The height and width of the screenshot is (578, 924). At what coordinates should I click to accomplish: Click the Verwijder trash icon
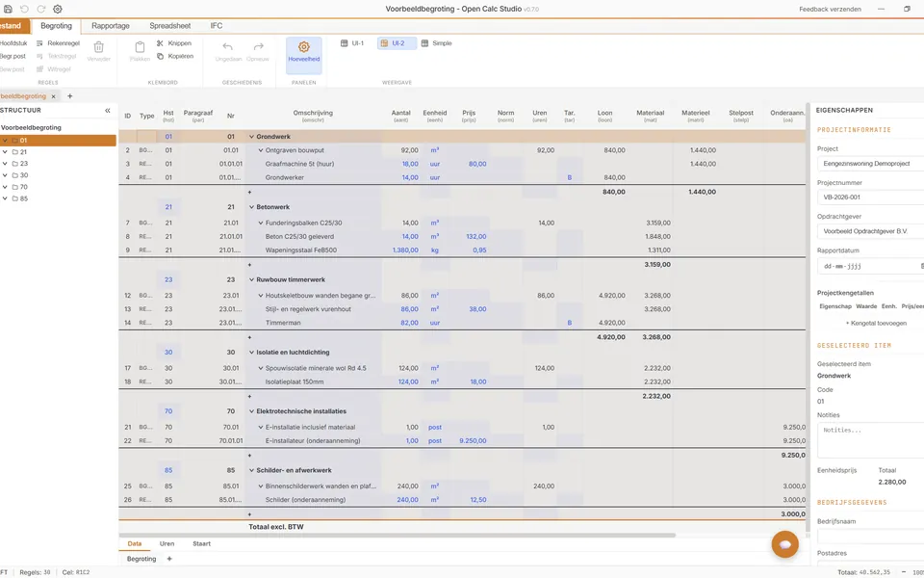[x=98, y=47]
